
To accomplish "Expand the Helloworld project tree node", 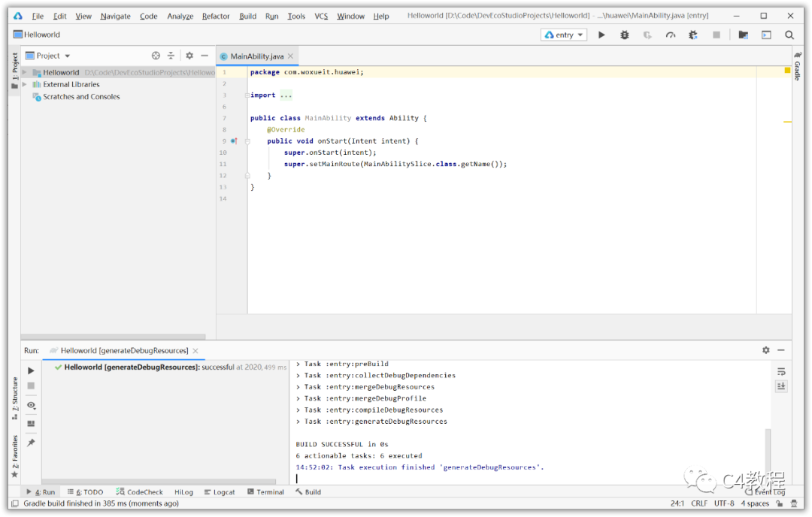I will 24,72.
